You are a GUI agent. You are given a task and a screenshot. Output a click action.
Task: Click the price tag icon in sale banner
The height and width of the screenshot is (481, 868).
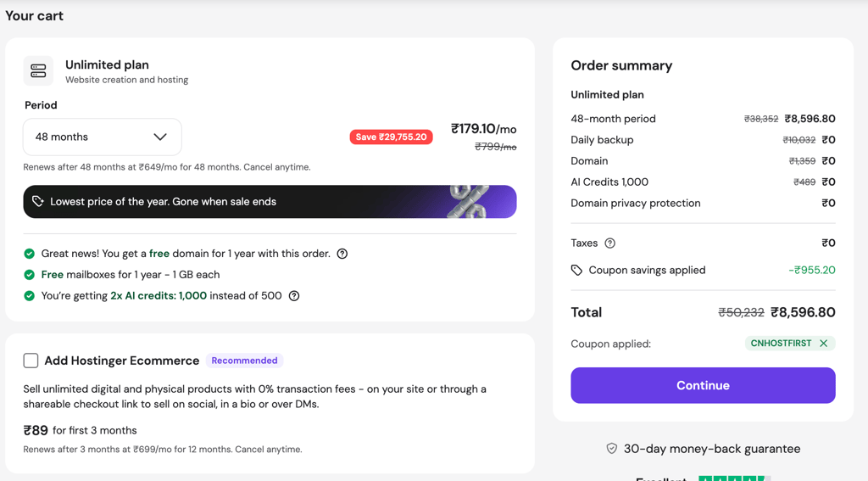click(37, 201)
